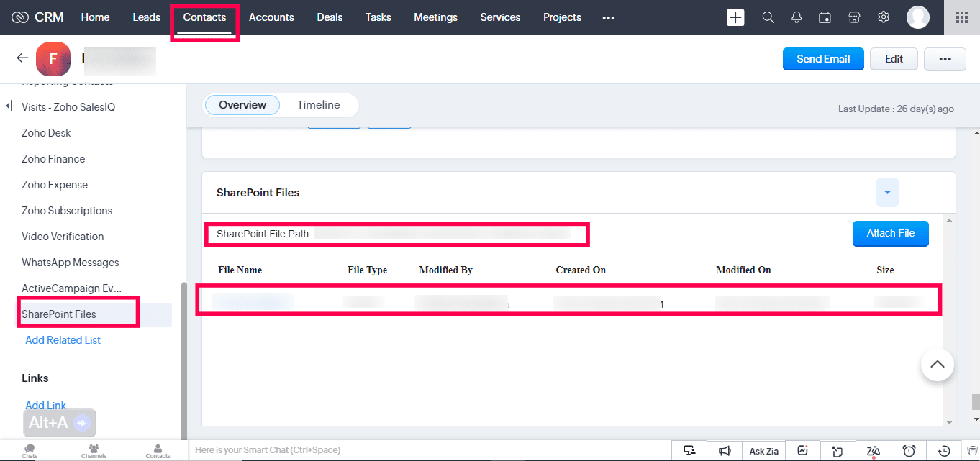This screenshot has height=461, width=980.
Task: Jump to Zoho Desk related list
Action: coord(46,133)
